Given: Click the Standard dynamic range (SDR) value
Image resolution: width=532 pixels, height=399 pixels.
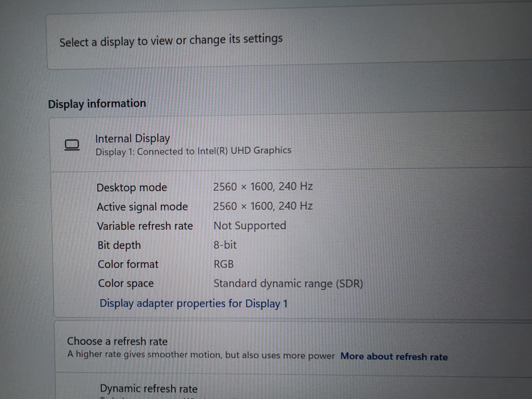Looking at the screenshot, I should [x=288, y=283].
